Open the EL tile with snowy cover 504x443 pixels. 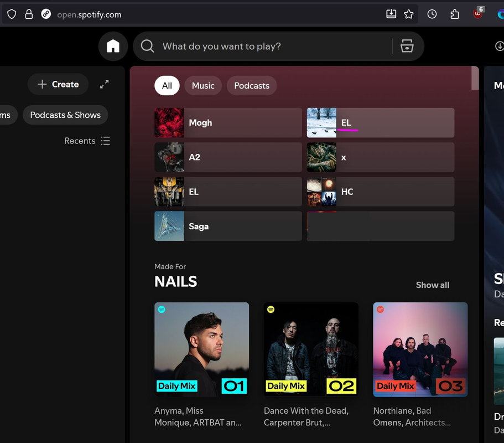point(381,122)
